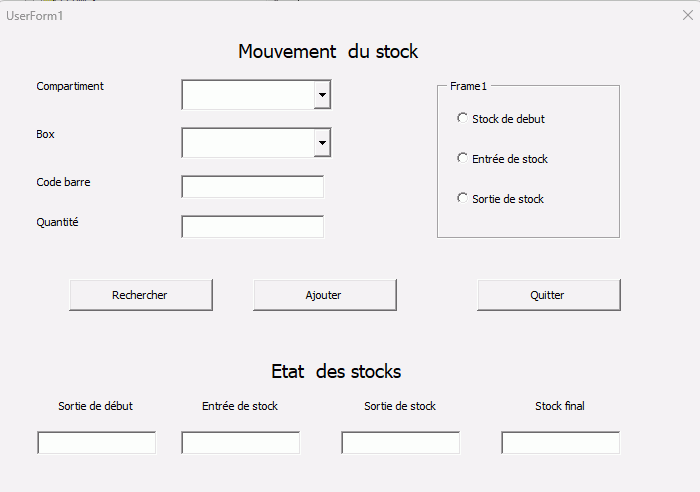
Task: Click inside the Box combo box field
Action: [248, 143]
